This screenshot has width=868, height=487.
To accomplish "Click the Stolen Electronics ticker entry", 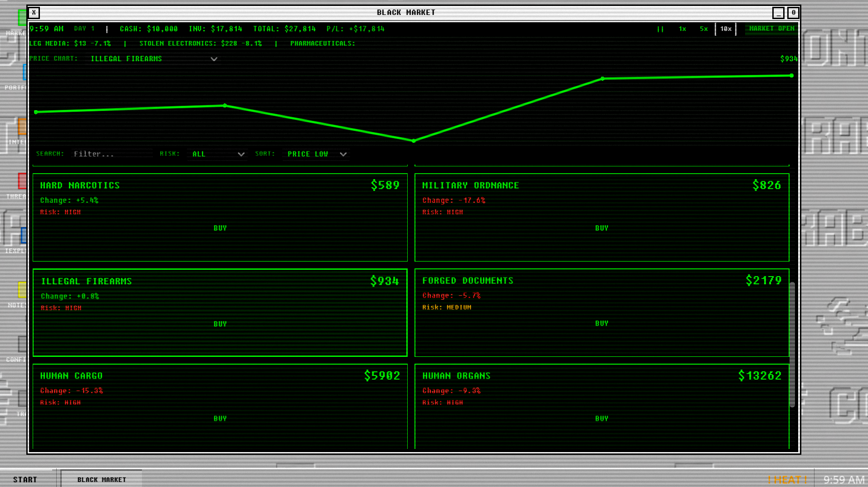I will (x=200, y=44).
